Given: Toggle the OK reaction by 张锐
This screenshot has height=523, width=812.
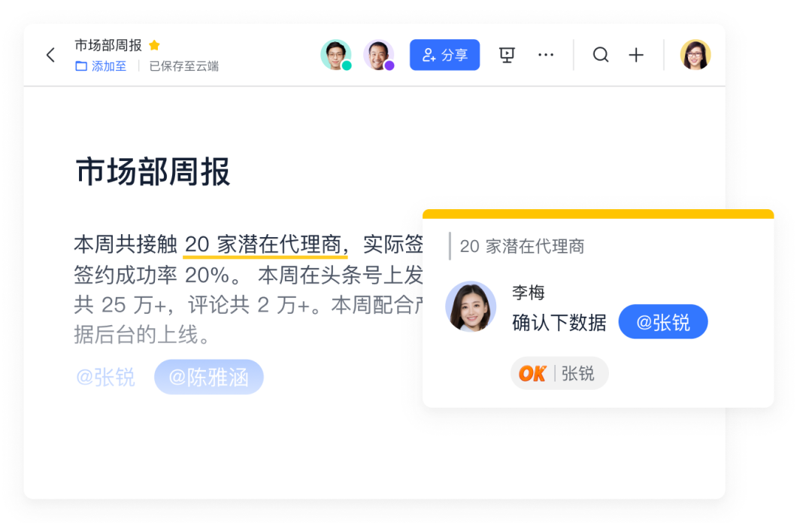Looking at the screenshot, I should 559,373.
